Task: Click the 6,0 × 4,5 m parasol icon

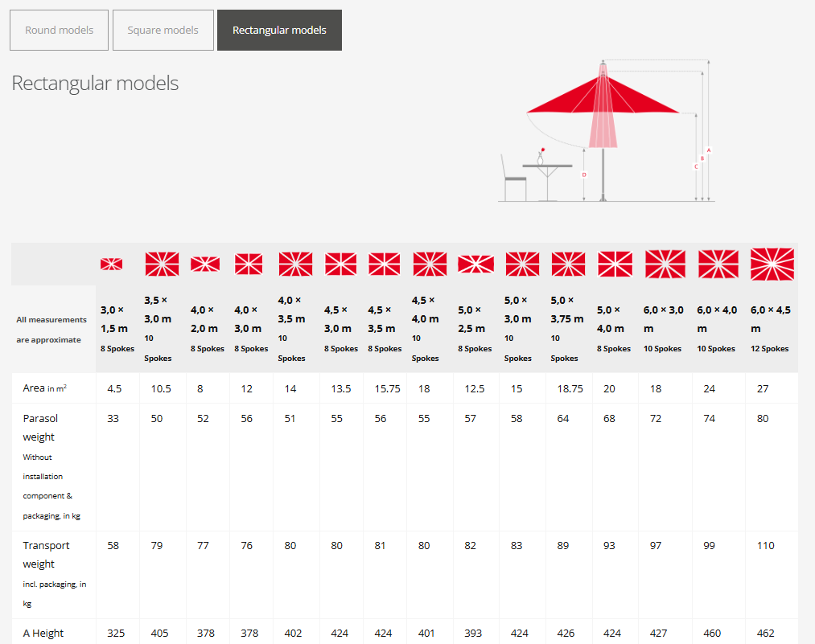Action: click(772, 264)
